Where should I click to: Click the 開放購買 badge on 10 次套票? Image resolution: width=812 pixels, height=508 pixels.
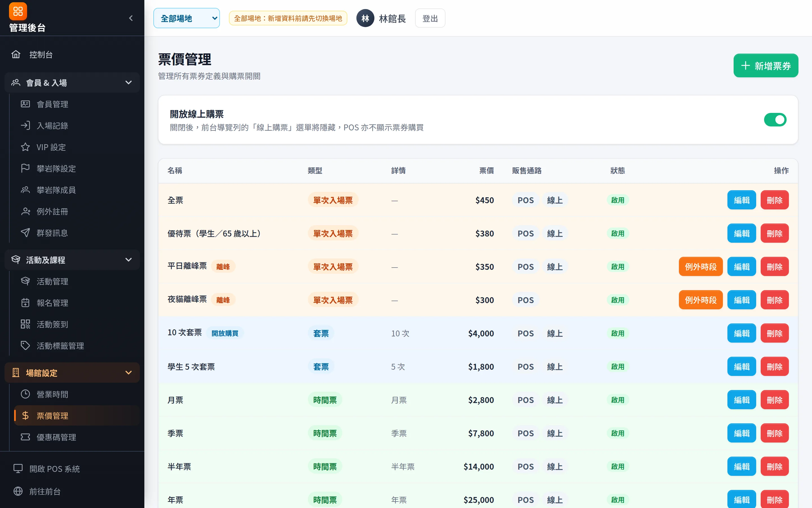click(225, 333)
